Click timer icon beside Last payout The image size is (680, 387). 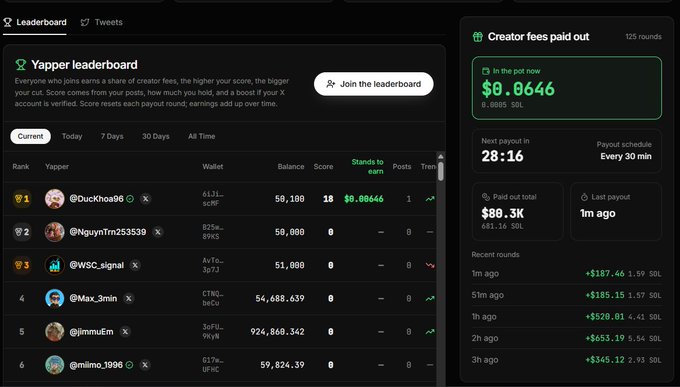point(584,197)
